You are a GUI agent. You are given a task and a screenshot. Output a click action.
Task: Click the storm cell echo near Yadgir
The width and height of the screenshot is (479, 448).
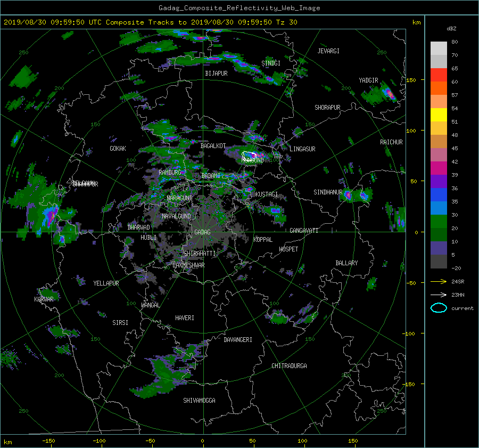point(389,93)
